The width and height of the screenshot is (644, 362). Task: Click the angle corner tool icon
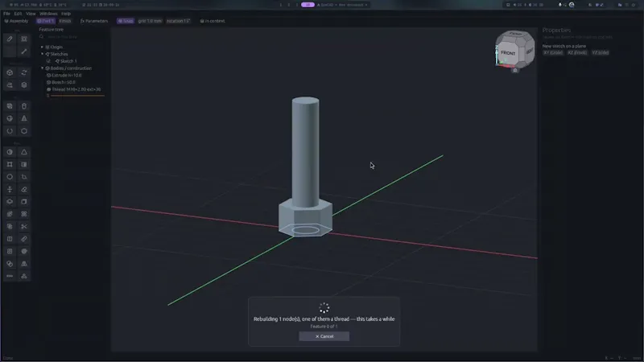24,177
